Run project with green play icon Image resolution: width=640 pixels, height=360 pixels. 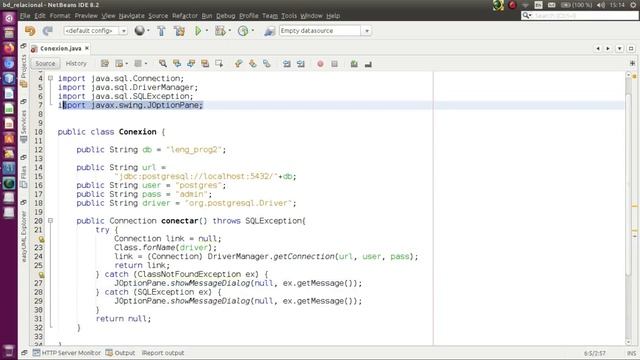(198, 31)
